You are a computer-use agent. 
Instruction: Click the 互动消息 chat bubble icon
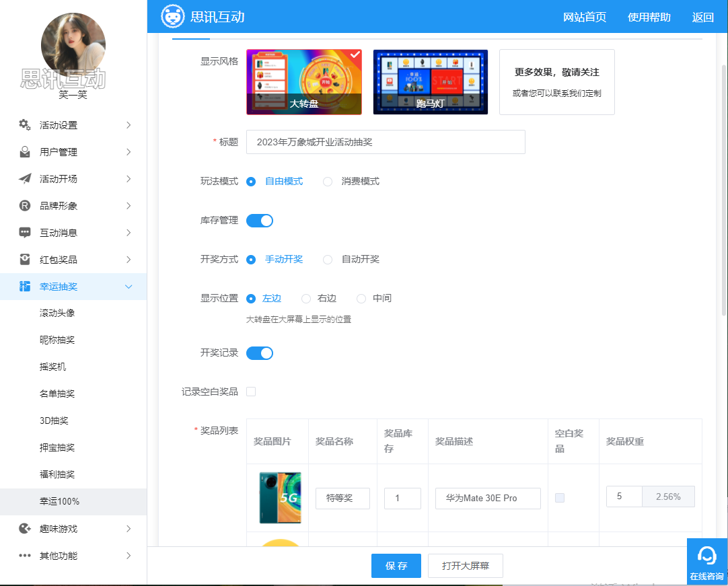[25, 233]
